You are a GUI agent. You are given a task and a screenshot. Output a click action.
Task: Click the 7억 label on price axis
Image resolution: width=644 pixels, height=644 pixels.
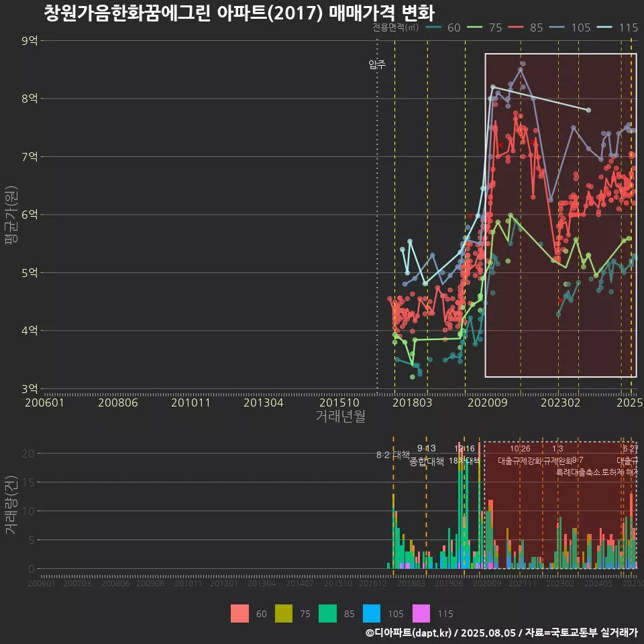click(30, 156)
